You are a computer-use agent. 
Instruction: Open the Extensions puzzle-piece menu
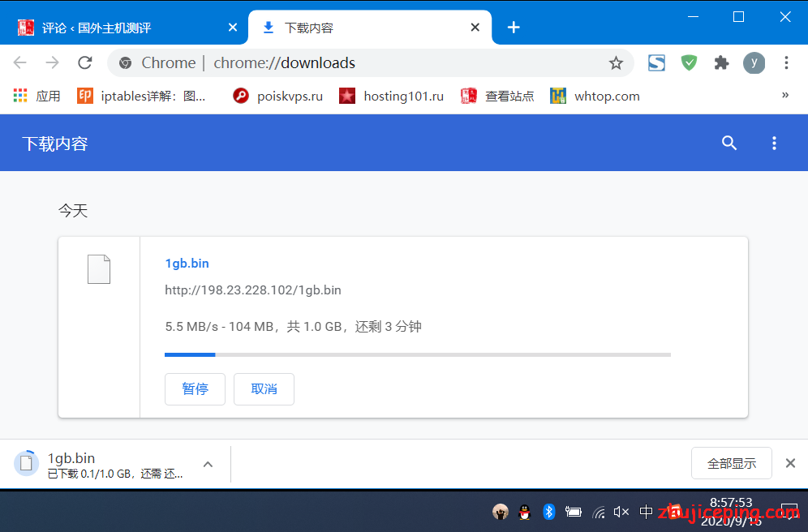(x=721, y=62)
